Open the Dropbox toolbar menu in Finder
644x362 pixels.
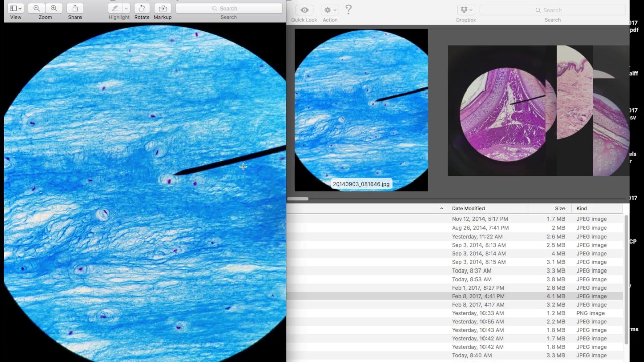[466, 10]
